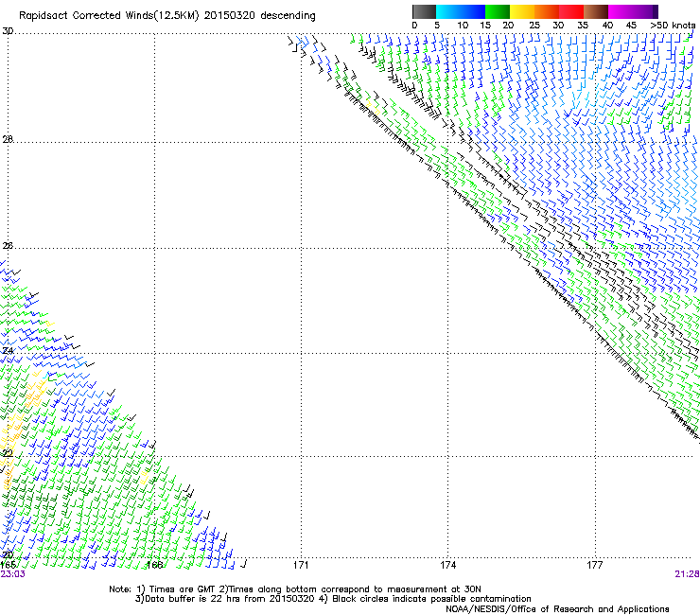Click the '20150320' date in the title
Viewport: 700px width, 615px height.
[x=230, y=16]
